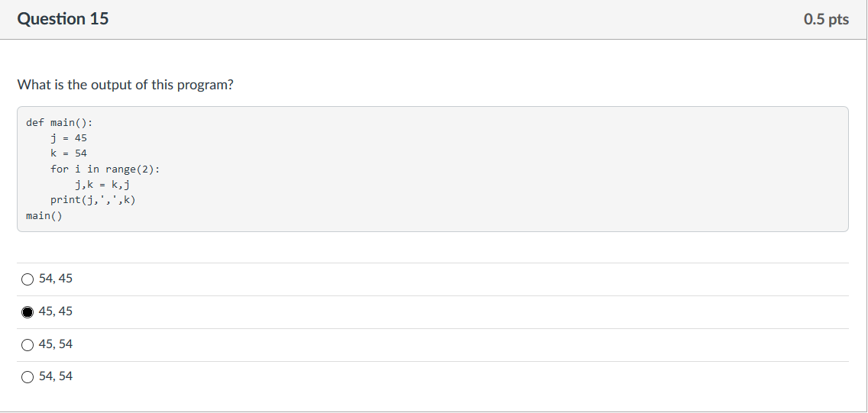Click the '54, 54' answer label text
The width and height of the screenshot is (868, 413).
pos(55,376)
